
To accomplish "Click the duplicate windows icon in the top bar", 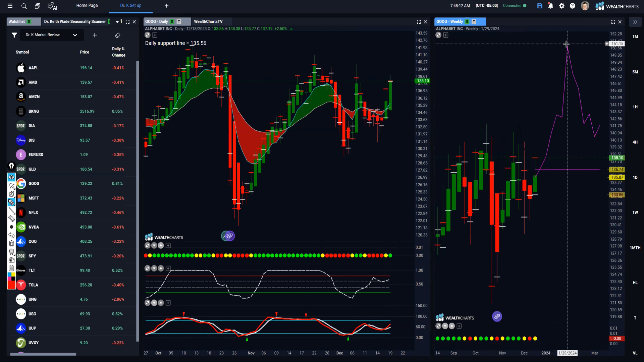I will pyautogui.click(x=37, y=6).
